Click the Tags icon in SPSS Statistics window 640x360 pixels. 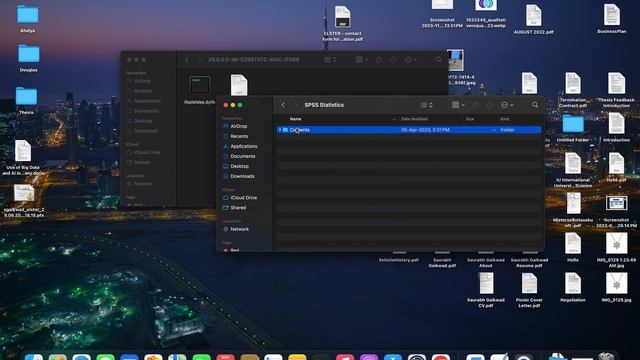(489, 105)
